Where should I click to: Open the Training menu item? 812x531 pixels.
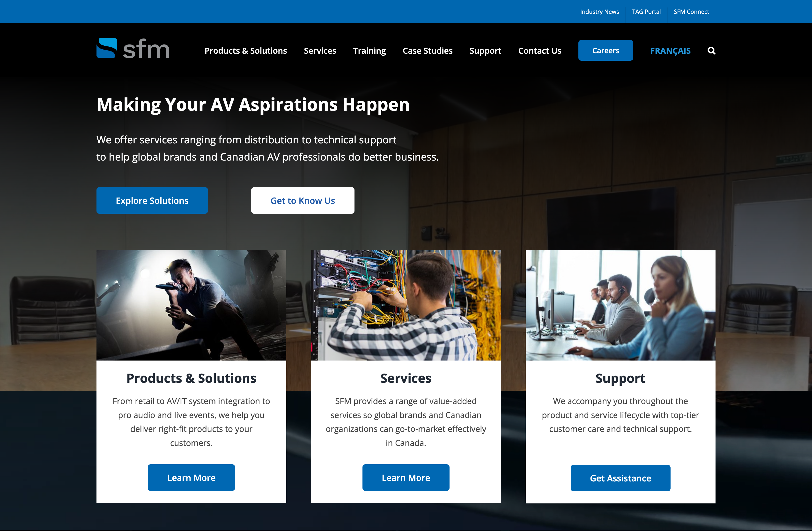tap(369, 51)
